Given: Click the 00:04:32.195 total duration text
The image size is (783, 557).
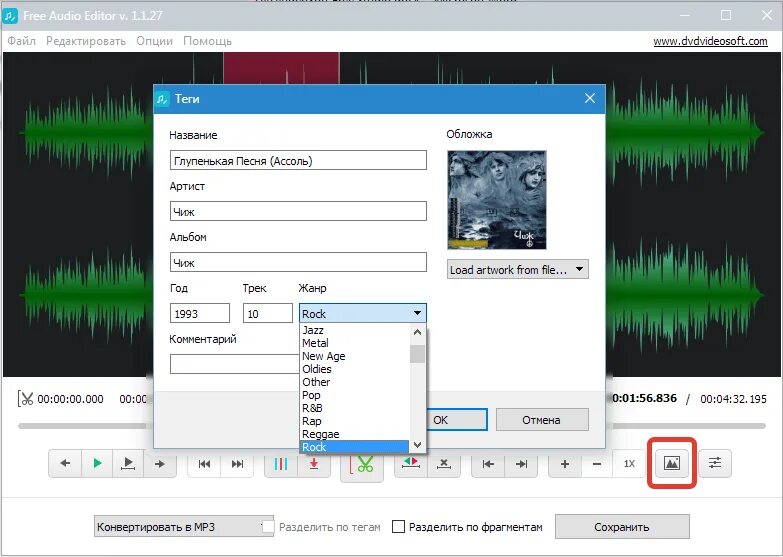Looking at the screenshot, I should [733, 399].
